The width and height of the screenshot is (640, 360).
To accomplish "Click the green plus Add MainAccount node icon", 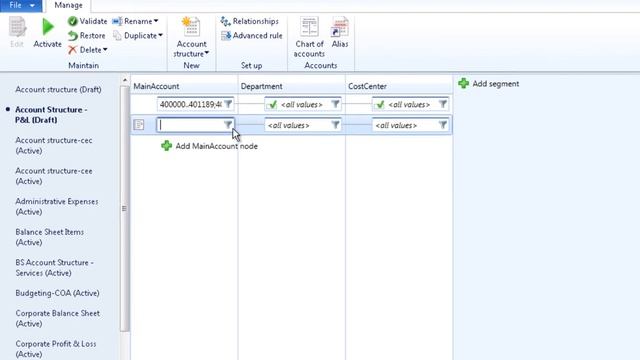I will point(166,146).
